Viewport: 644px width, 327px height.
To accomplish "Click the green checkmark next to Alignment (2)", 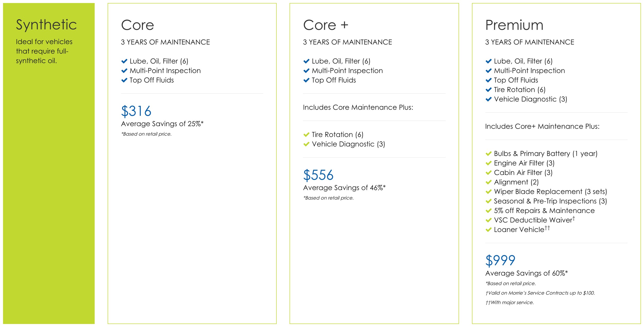I will (488, 182).
